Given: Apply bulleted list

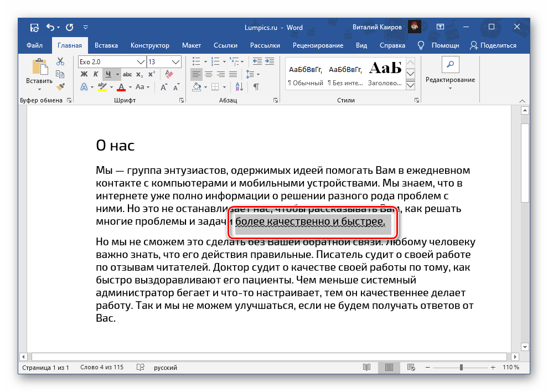Looking at the screenshot, I should 197,61.
